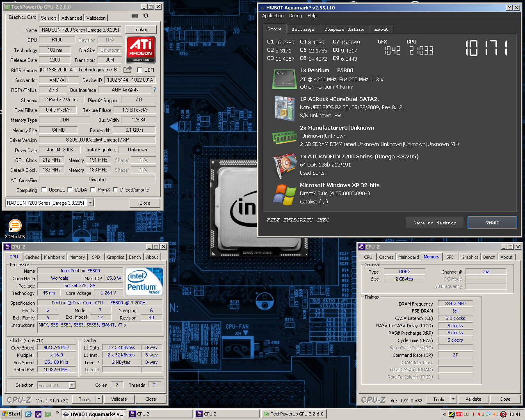Open the ATI tray icon
The image size is (525, 420).
pyautogui.click(x=459, y=414)
